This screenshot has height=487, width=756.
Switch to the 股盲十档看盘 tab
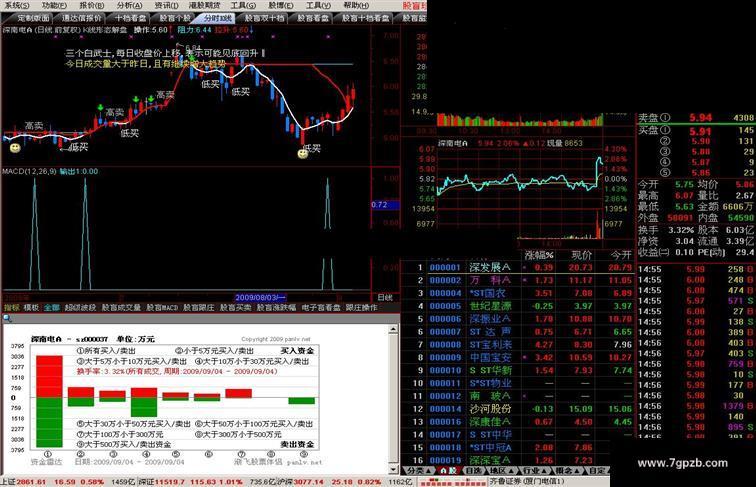pos(365,18)
